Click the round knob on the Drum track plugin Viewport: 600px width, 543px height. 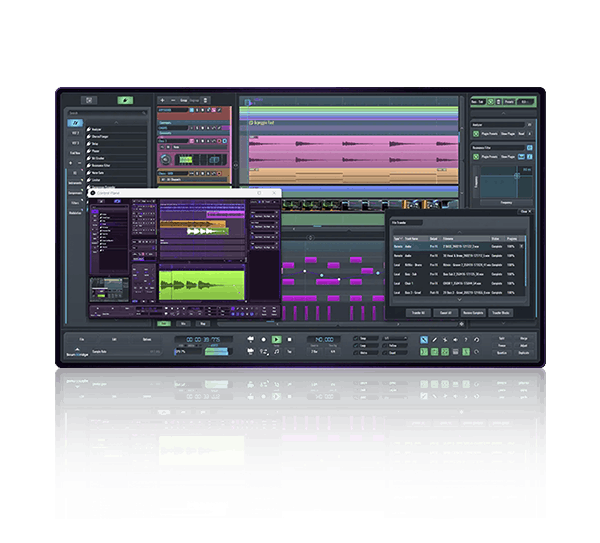166,159
